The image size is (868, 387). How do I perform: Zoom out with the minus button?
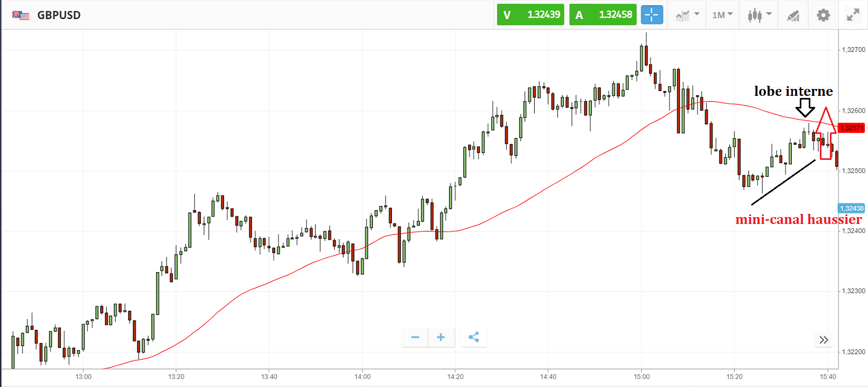(x=415, y=337)
